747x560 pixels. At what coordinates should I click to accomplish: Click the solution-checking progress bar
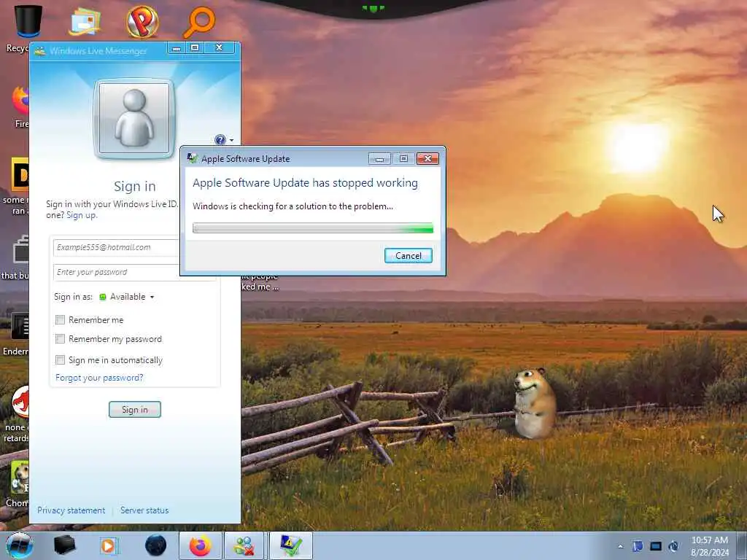[313, 228]
